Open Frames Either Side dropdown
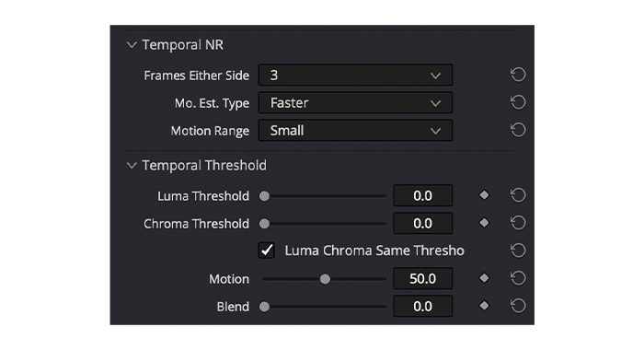 (x=355, y=75)
